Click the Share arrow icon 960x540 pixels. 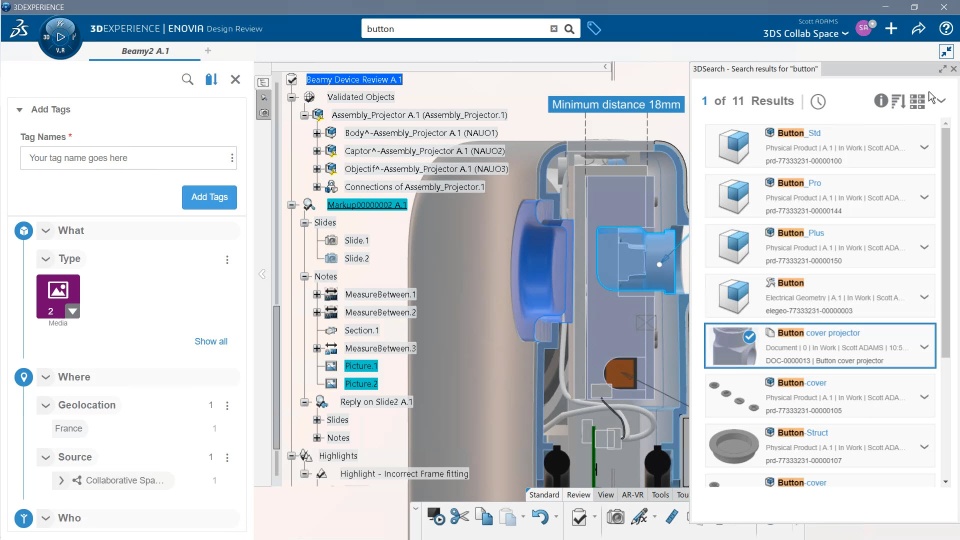pyautogui.click(x=918, y=28)
